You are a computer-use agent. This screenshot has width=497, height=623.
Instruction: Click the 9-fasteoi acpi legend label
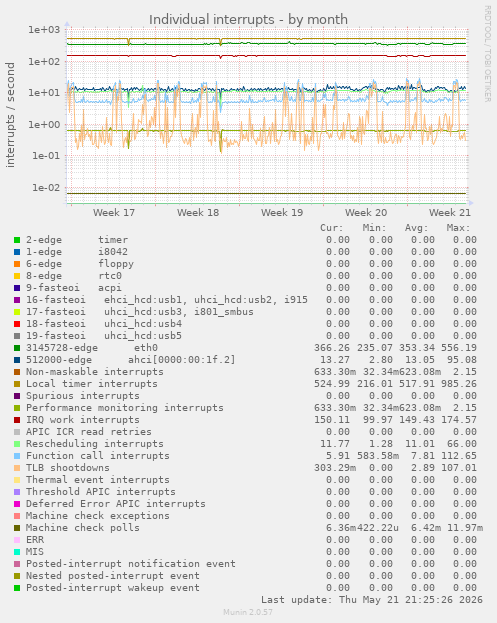(74, 288)
